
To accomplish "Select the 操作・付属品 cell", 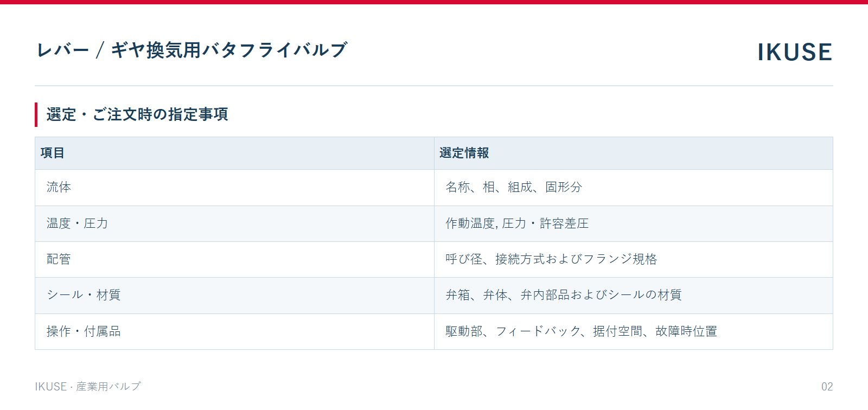I will pos(234,331).
